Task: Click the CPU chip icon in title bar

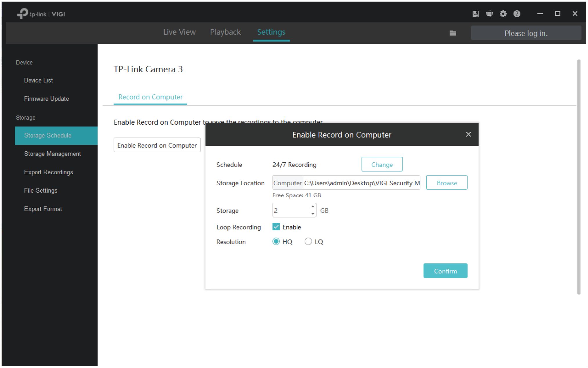Action: [x=489, y=14]
